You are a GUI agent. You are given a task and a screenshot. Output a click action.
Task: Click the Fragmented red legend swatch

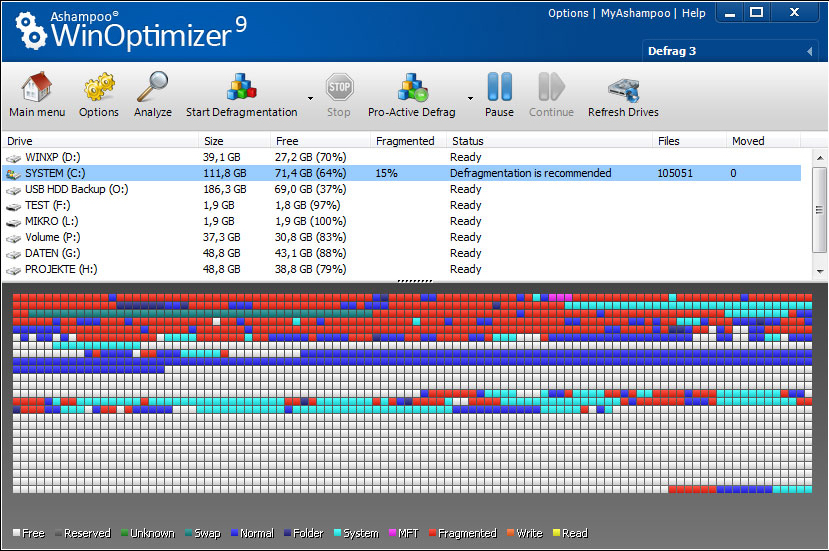point(432,533)
